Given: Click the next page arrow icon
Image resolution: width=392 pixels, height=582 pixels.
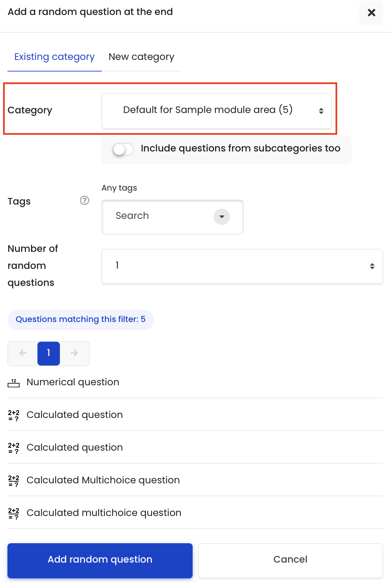Looking at the screenshot, I should click(x=75, y=353).
